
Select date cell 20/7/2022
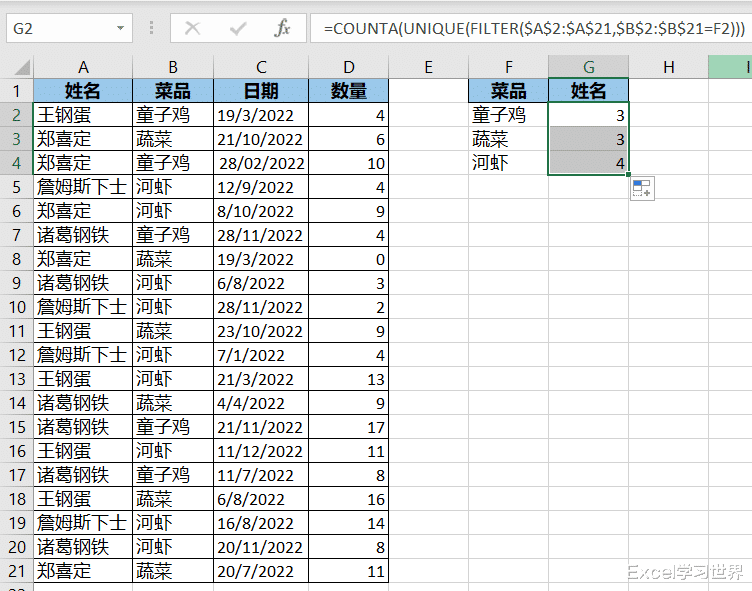(x=261, y=570)
